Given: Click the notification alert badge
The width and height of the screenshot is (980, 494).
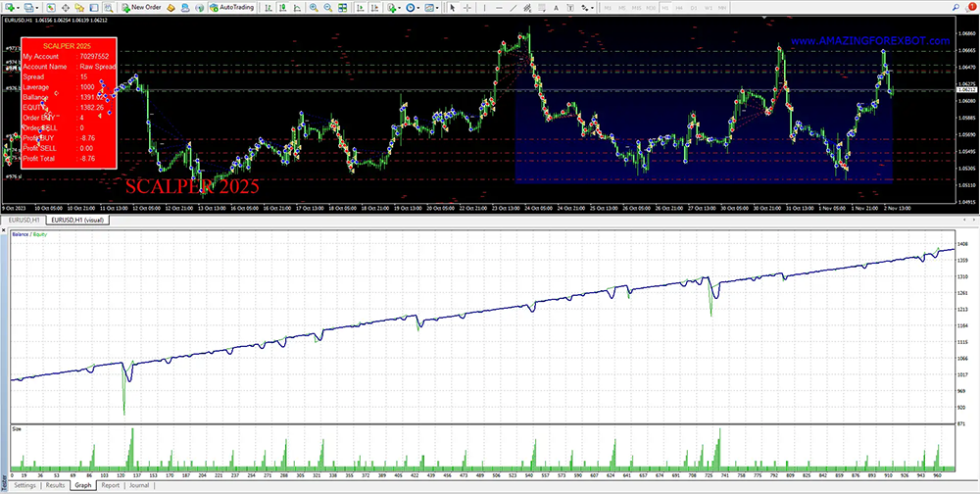Looking at the screenshot, I should tap(972, 8).
